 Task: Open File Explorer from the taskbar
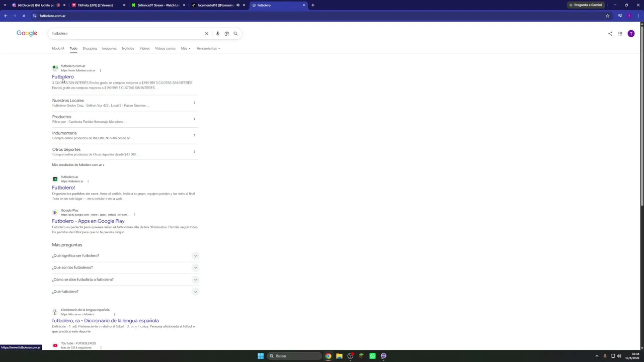pos(339,356)
